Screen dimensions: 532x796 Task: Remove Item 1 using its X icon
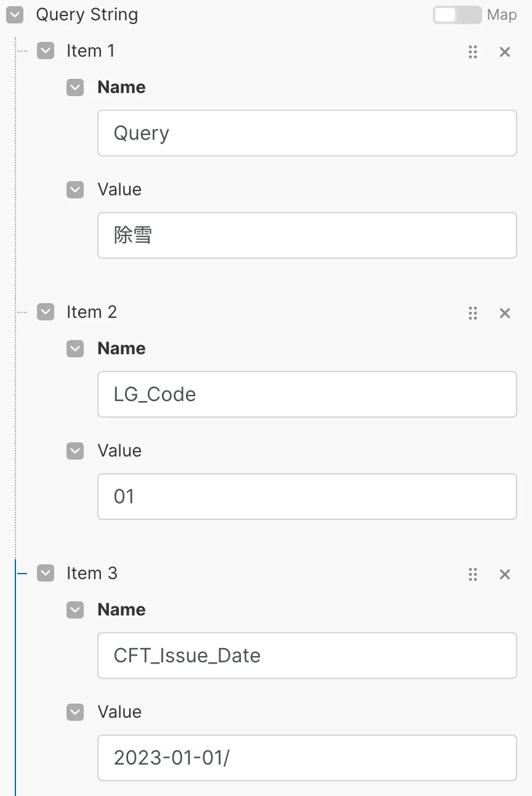pos(504,52)
